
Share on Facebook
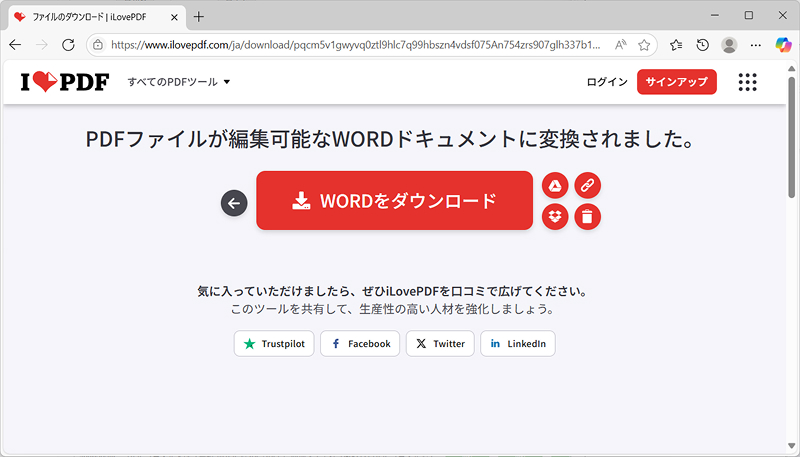click(360, 344)
